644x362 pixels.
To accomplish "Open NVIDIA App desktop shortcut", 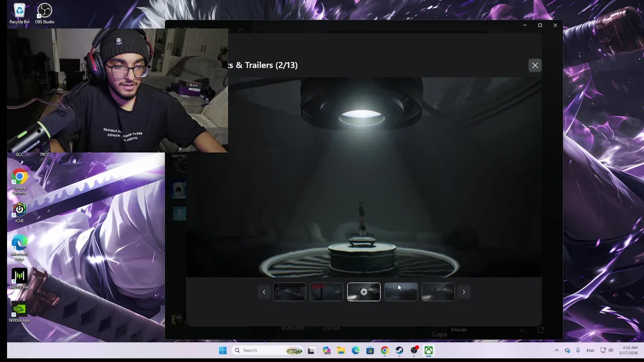I will tap(19, 312).
